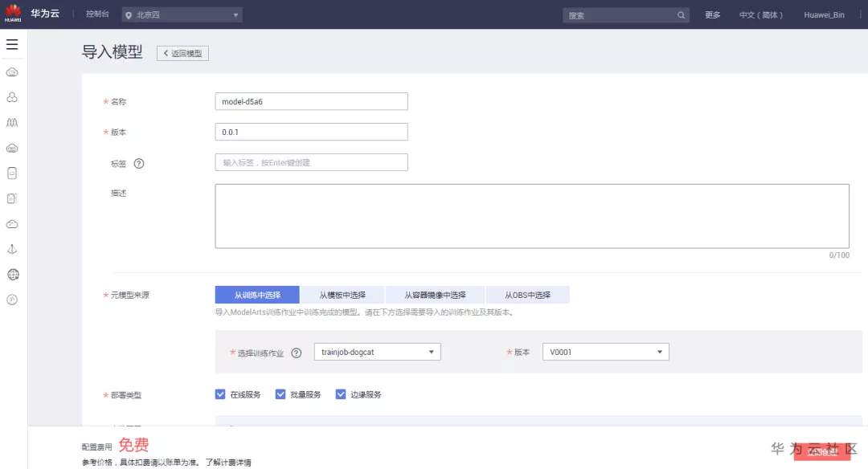This screenshot has height=469, width=868.
Task: Open 控制台 in the top bar
Action: pos(97,14)
